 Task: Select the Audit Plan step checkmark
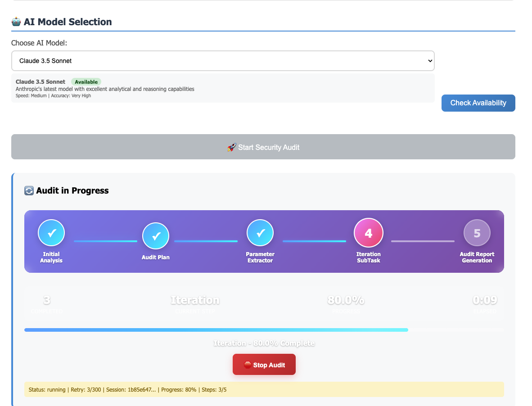(x=156, y=236)
